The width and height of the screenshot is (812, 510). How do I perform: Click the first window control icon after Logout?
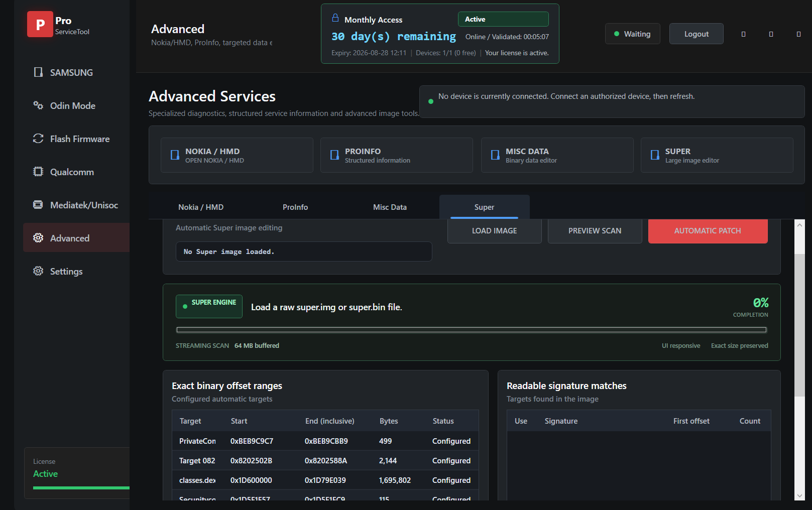coord(744,34)
